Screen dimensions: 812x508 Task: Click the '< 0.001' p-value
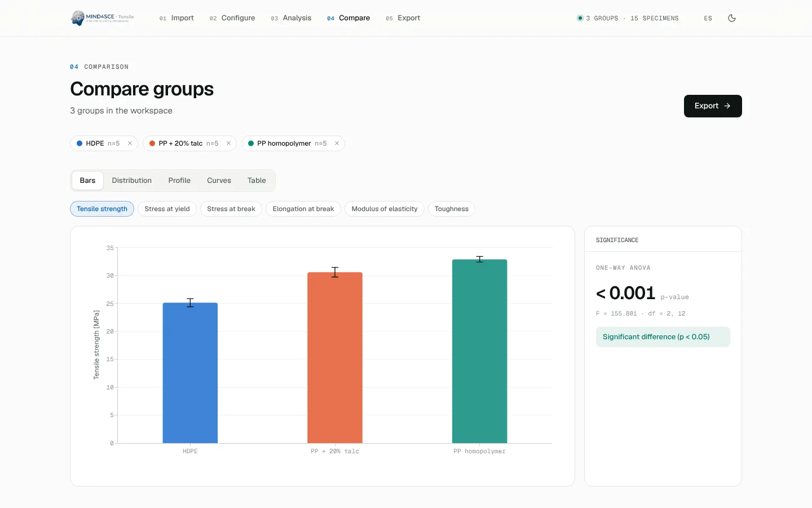(626, 293)
